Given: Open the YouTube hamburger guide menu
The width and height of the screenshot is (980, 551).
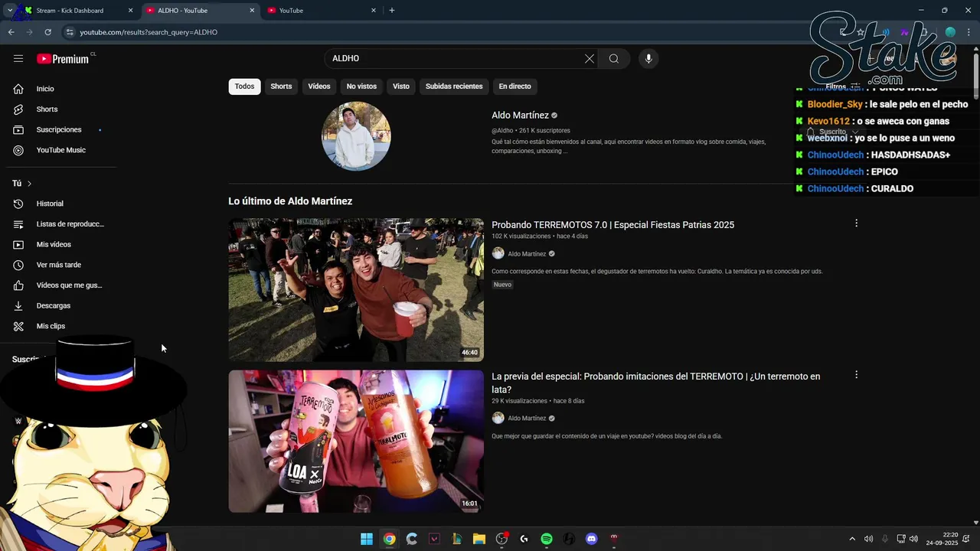Looking at the screenshot, I should point(18,58).
